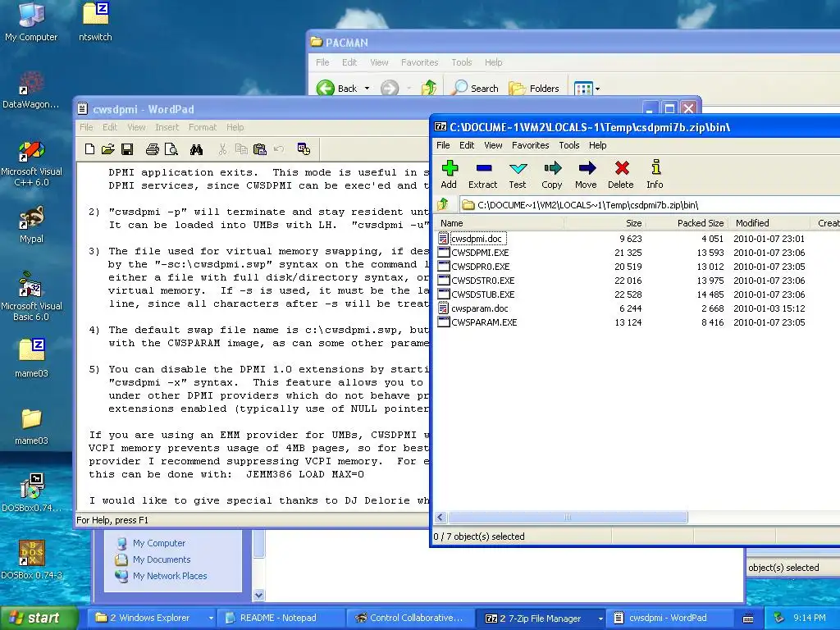This screenshot has width=840, height=630.
Task: Click the Test icon in 7-Zip
Action: [518, 175]
